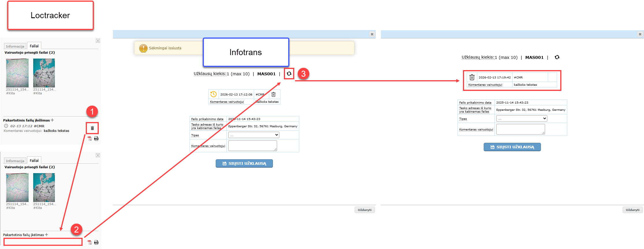The image size is (644, 249).
Task: Click Užklausų kiekis label in right Infotrans dialog
Action: click(478, 57)
